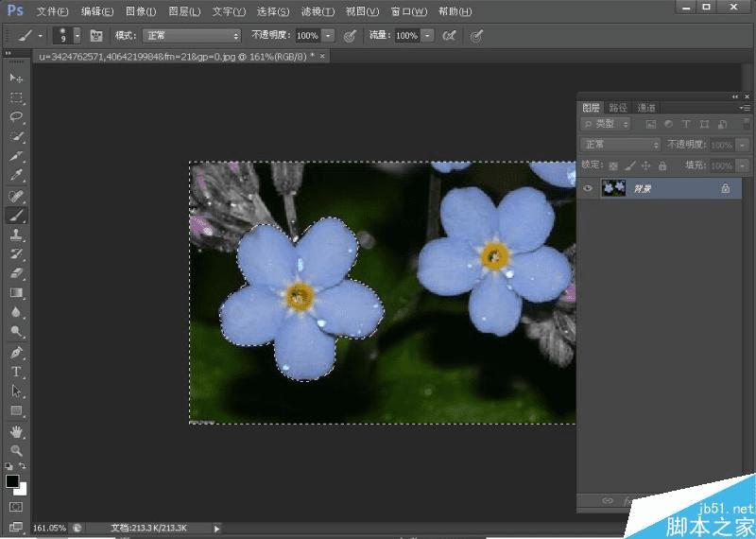Click the 背景 layer thumbnail
The height and width of the screenshot is (539, 756).
coord(611,188)
